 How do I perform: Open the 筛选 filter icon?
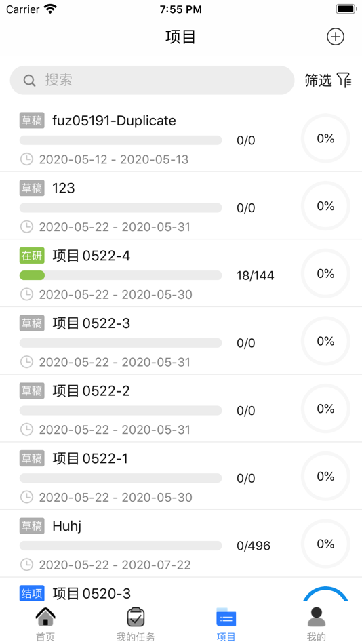344,80
